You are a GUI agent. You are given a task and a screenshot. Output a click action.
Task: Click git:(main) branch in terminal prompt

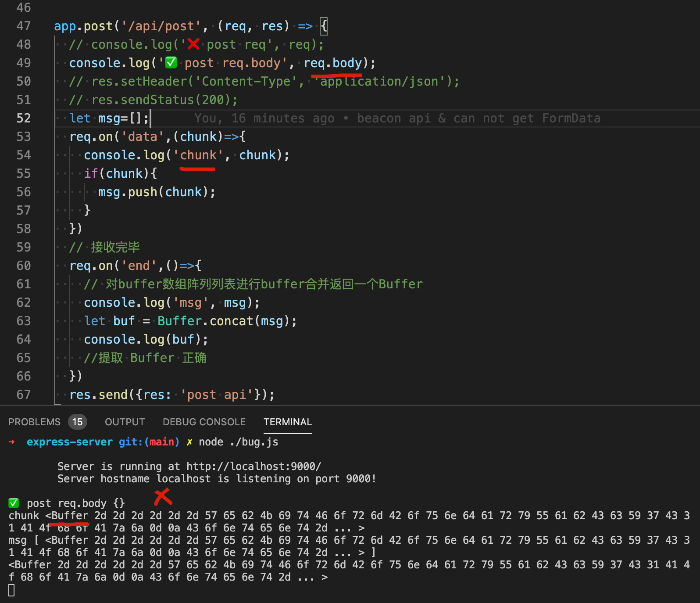(x=149, y=441)
